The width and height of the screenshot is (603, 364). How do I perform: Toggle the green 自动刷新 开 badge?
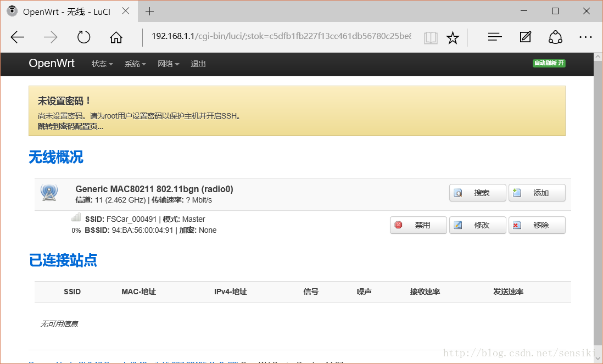[x=549, y=63]
